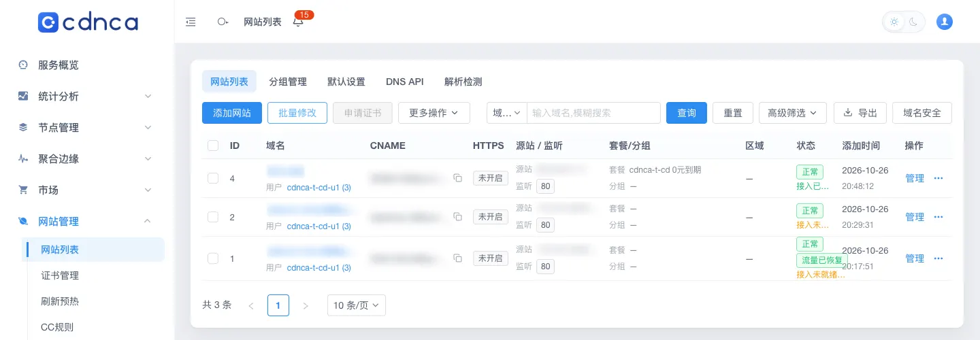Open the 域… search type dropdown

pyautogui.click(x=507, y=113)
